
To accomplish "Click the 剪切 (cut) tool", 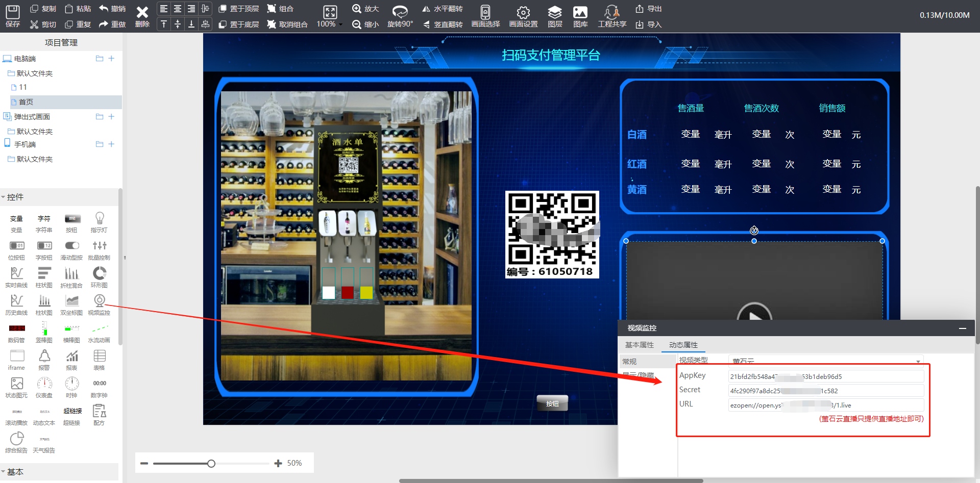I will (43, 24).
